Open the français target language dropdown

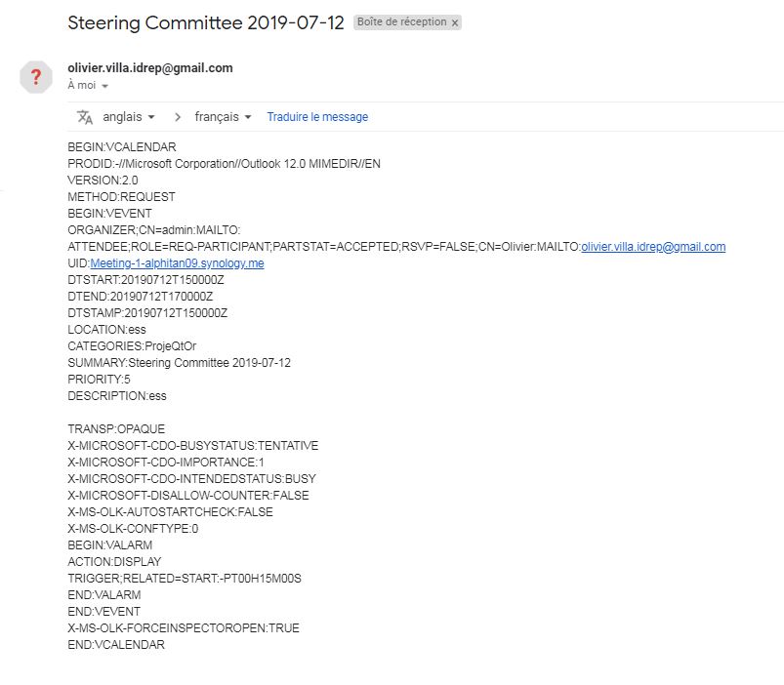(x=223, y=117)
